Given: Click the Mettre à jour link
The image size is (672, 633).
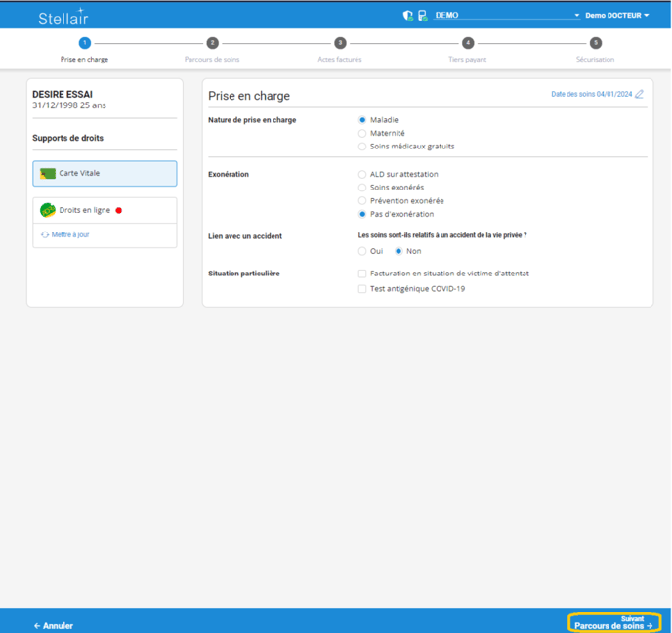Looking at the screenshot, I should 70,234.
